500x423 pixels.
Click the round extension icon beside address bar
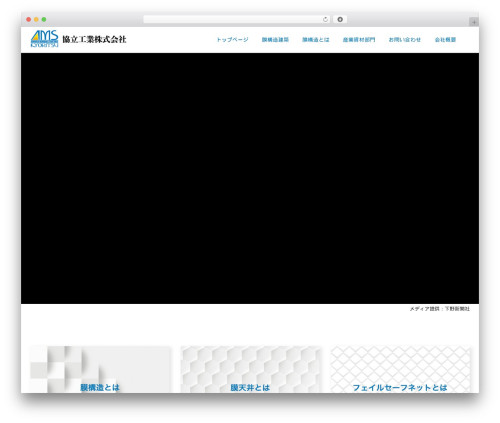[340, 19]
